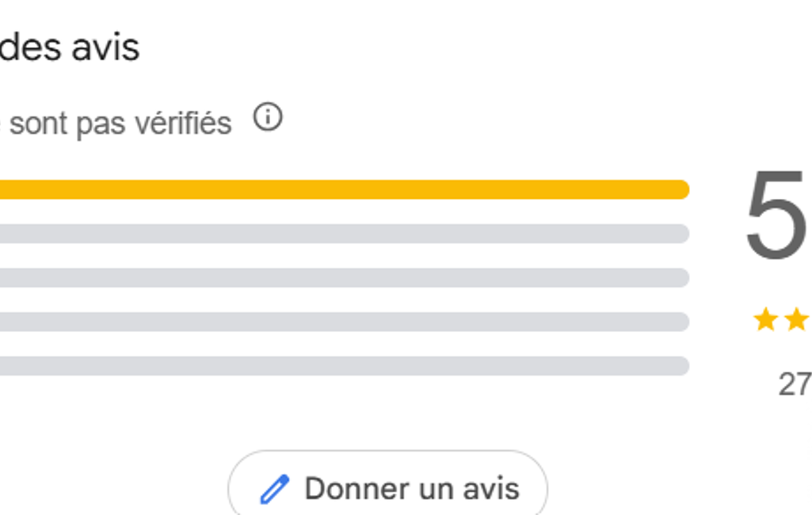Click the word "avis" in the heading

pyautogui.click(x=105, y=48)
